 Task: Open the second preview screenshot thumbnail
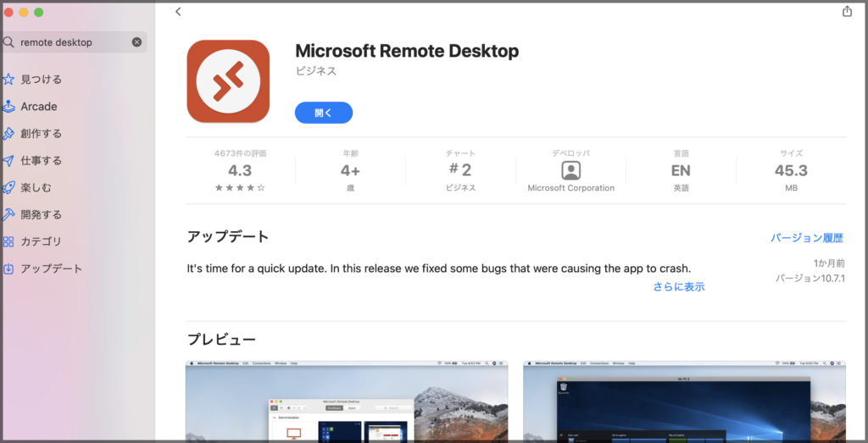pyautogui.click(x=684, y=401)
